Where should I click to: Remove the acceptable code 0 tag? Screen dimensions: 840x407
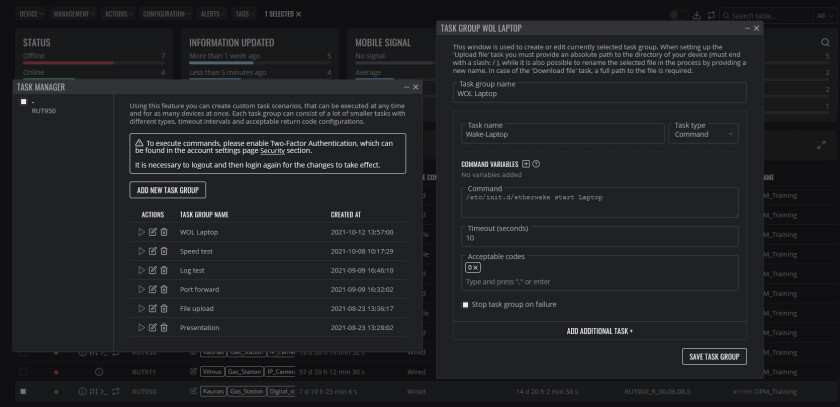pos(476,267)
